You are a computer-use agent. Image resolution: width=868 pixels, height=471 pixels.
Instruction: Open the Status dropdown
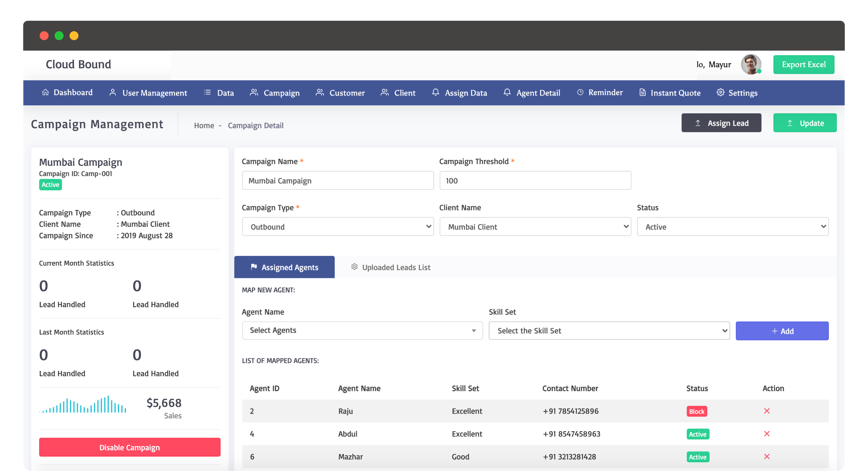tap(733, 227)
